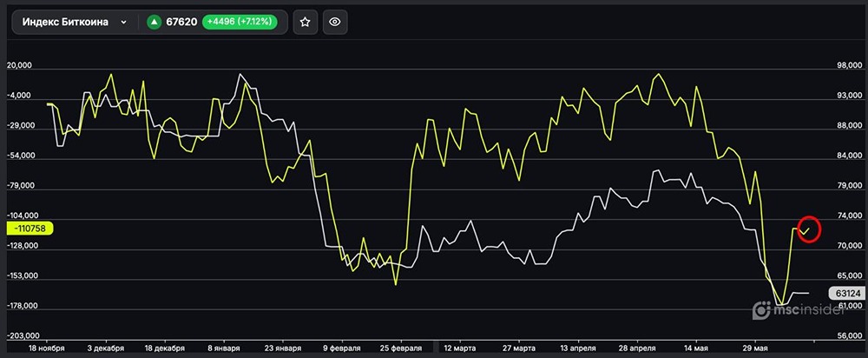Click the 70,000 right axis label
The image size is (868, 358).
click(851, 246)
